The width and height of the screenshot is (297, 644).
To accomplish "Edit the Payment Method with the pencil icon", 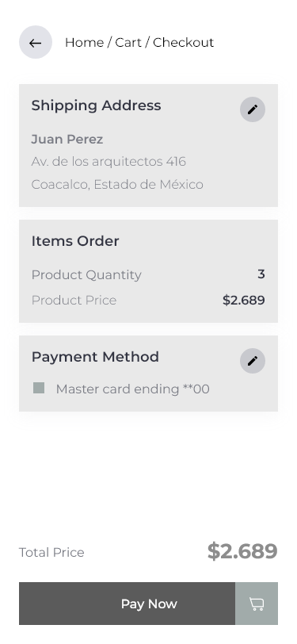I will coord(253,361).
